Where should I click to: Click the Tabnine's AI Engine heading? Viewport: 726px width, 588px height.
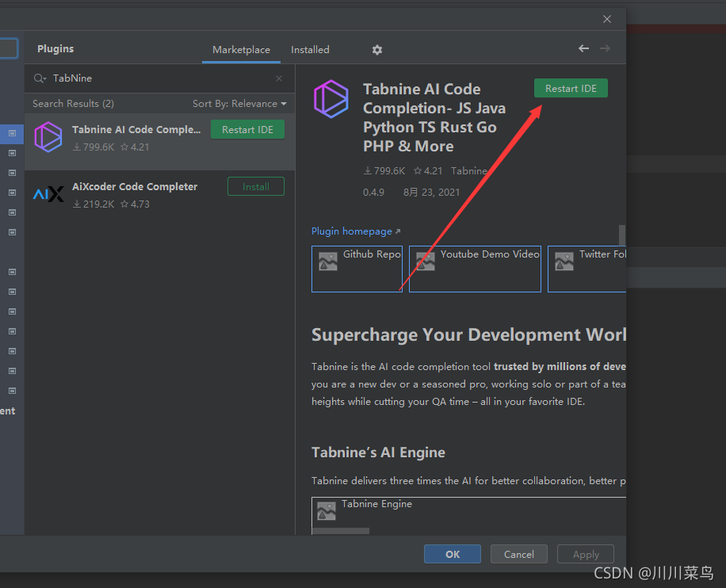[x=378, y=452]
